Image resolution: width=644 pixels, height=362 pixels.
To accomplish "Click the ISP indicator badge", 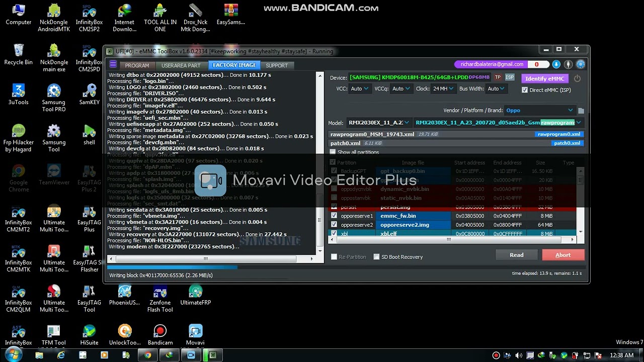I will 510,77.
